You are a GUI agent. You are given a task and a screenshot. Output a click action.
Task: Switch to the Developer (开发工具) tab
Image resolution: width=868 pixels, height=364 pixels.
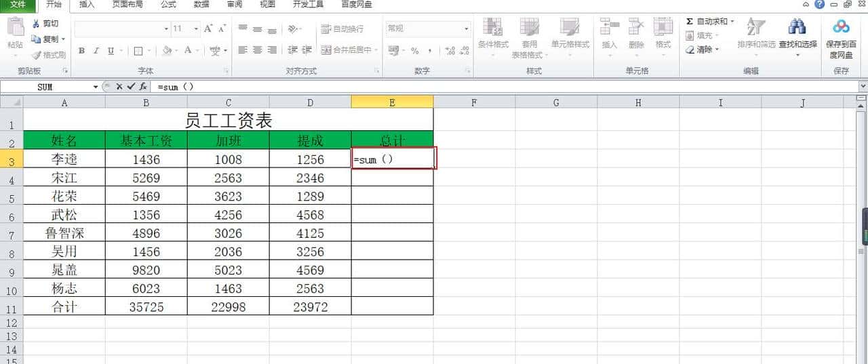click(x=308, y=5)
